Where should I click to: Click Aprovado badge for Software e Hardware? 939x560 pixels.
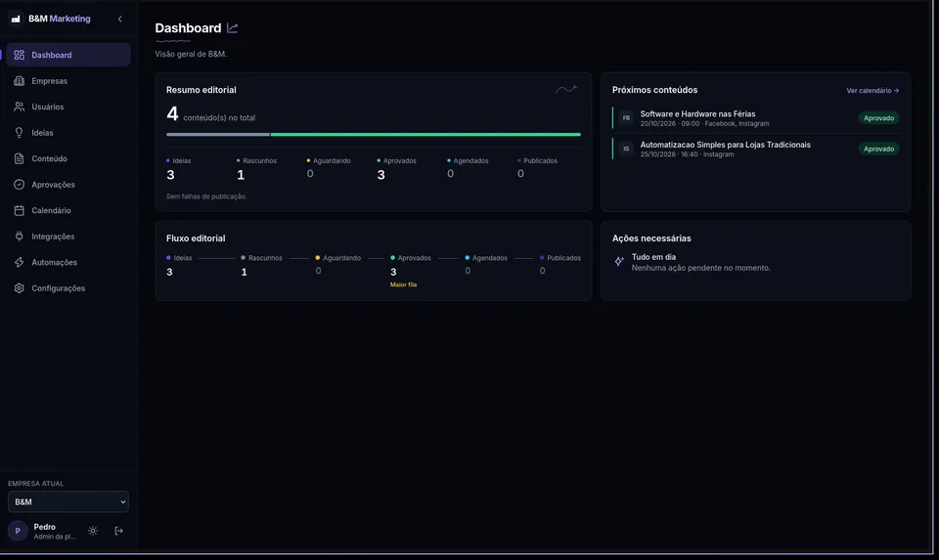(878, 118)
